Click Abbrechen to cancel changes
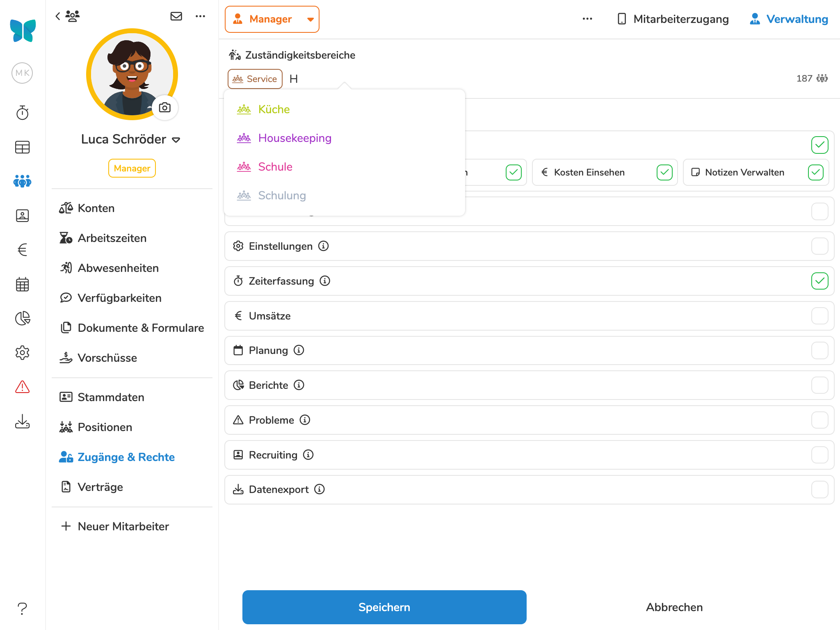 point(674,607)
